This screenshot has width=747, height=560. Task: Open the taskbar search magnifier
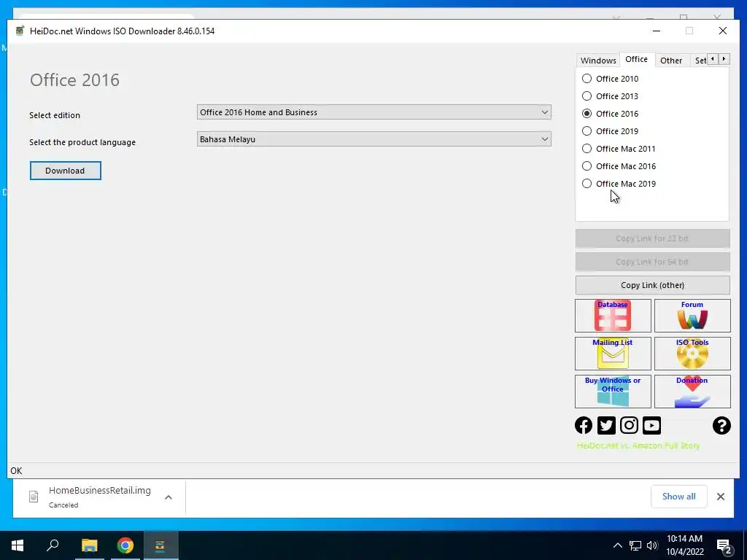[x=53, y=545]
